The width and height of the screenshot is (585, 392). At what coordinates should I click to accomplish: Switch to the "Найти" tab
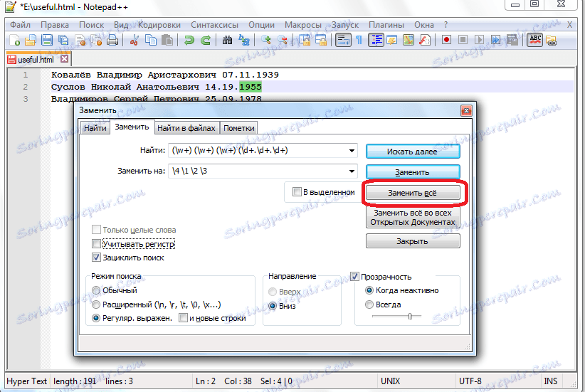pyautogui.click(x=95, y=128)
